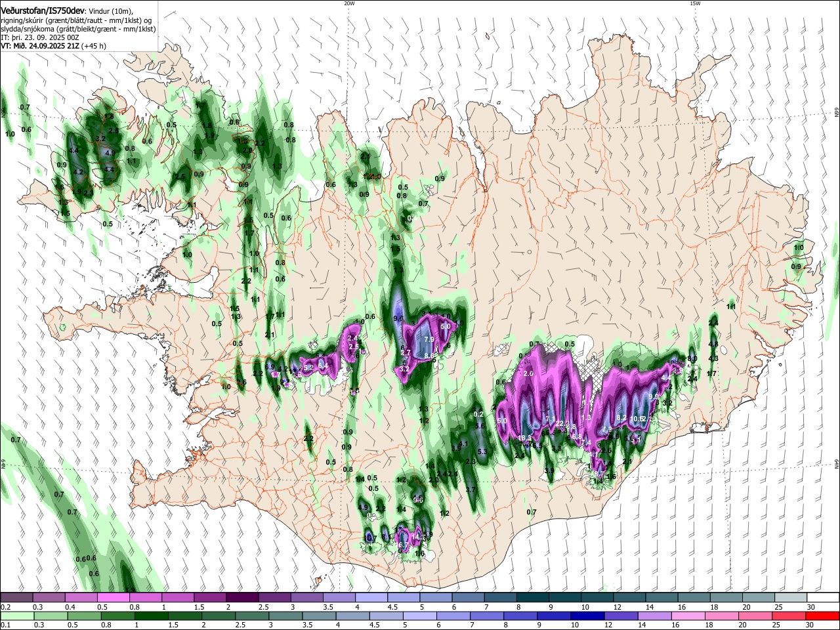Viewport: 840px width, 630px height.
Task: Choose the navy blue 10–12 swatch in the bottom legend row
Action: click(x=587, y=616)
